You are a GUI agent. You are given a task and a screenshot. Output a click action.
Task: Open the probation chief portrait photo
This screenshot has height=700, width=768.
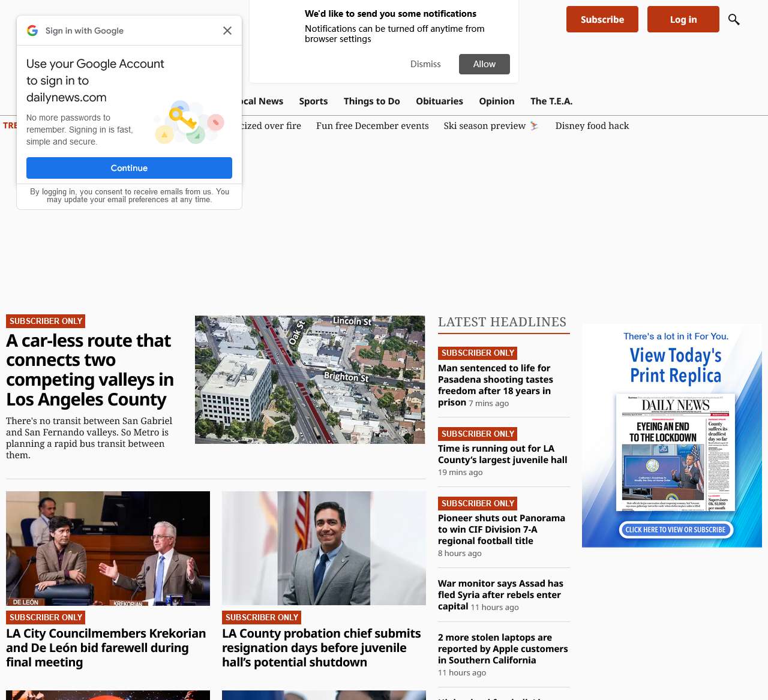[x=324, y=548]
